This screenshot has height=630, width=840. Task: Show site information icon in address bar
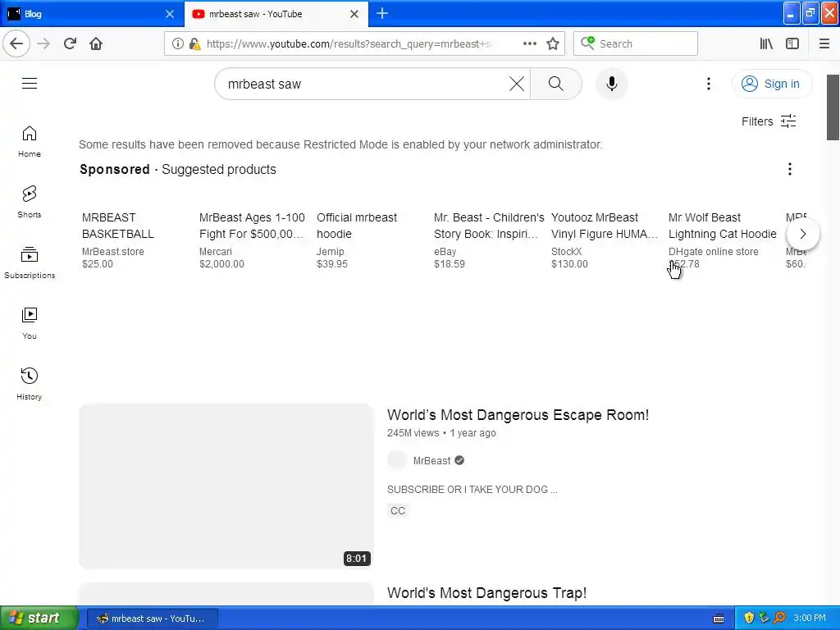click(178, 44)
